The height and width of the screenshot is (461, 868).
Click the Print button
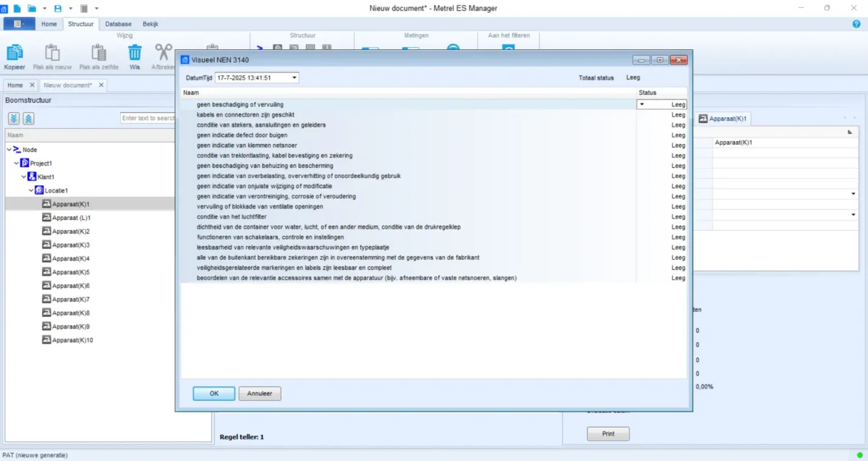608,433
